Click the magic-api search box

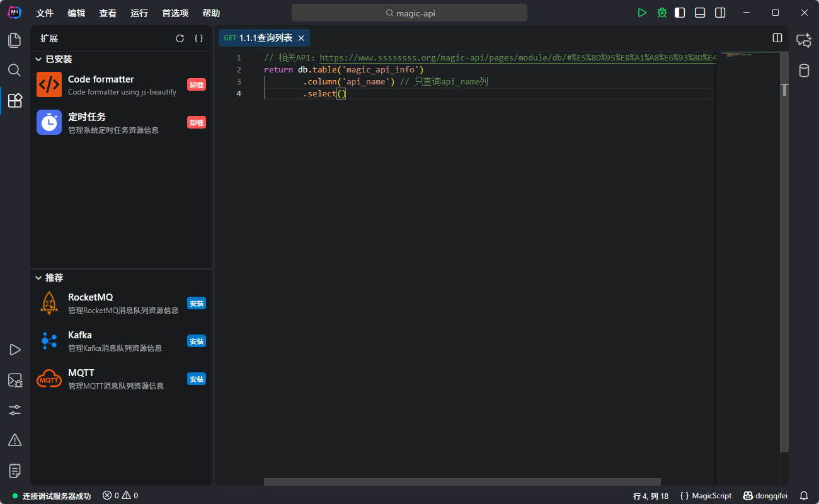pyautogui.click(x=409, y=13)
